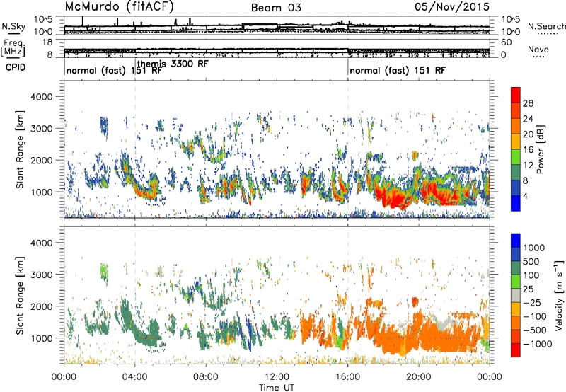566x392 pixels.
Task: Click the '12:00' time axis label
Action: (277, 377)
